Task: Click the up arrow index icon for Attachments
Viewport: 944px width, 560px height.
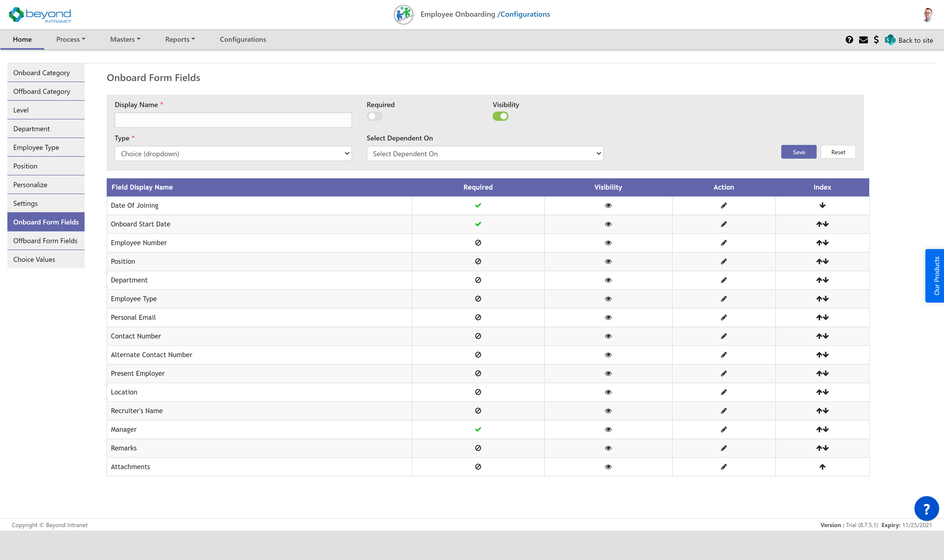Action: coord(822,467)
